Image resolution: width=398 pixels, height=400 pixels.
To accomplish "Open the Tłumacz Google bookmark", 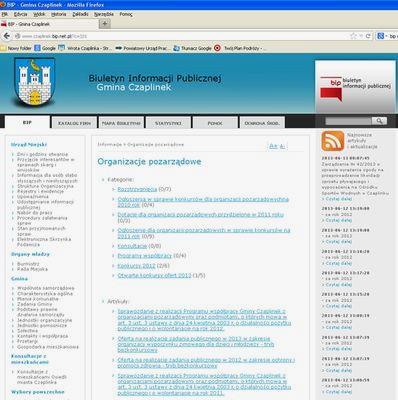I will click(192, 48).
